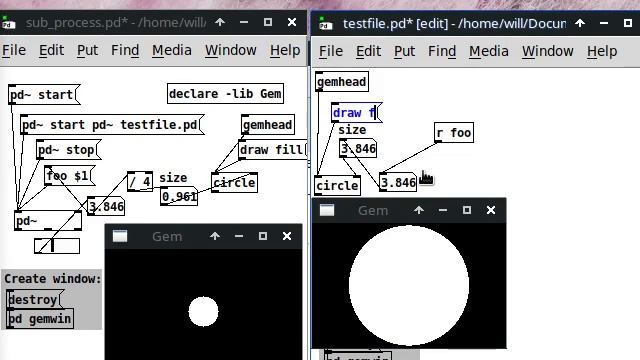Open Put menu in sub_process.pd window
The height and width of the screenshot is (360, 640).
tap(87, 50)
